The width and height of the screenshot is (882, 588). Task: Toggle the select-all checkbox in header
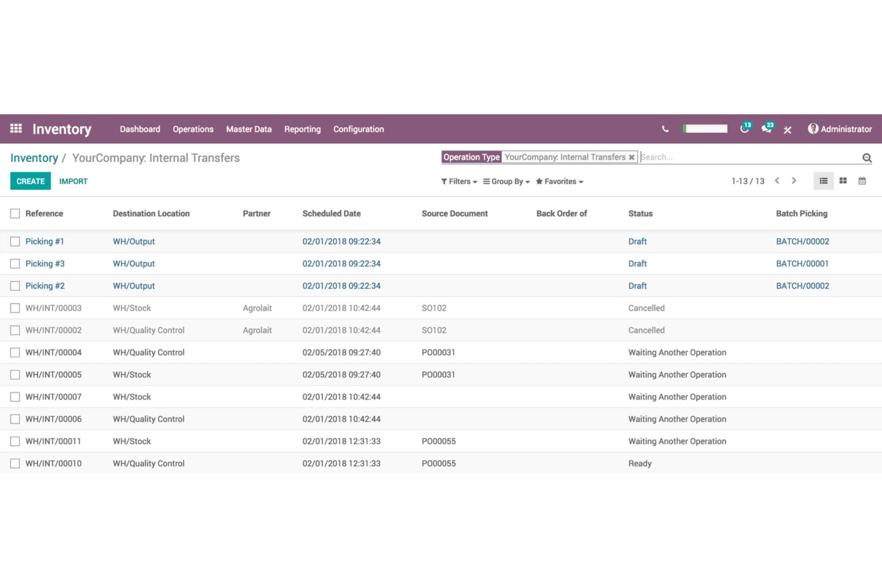click(x=15, y=214)
